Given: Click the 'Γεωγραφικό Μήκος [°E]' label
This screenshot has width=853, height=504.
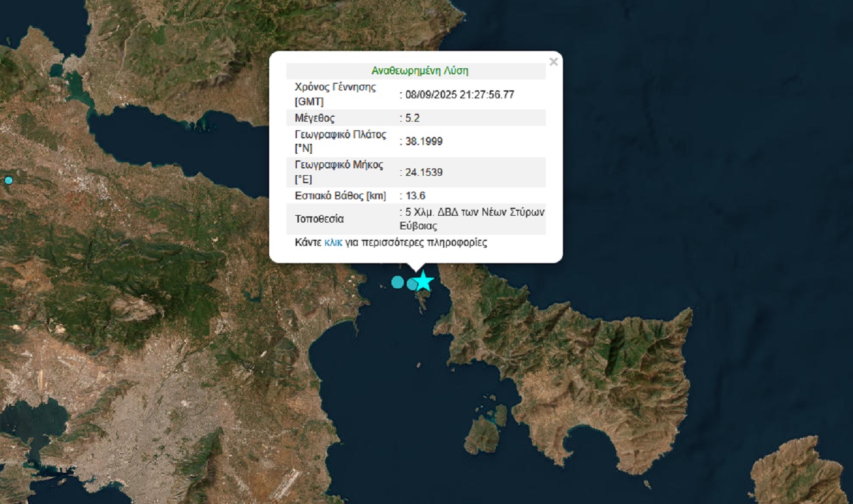Looking at the screenshot, I should 339,172.
